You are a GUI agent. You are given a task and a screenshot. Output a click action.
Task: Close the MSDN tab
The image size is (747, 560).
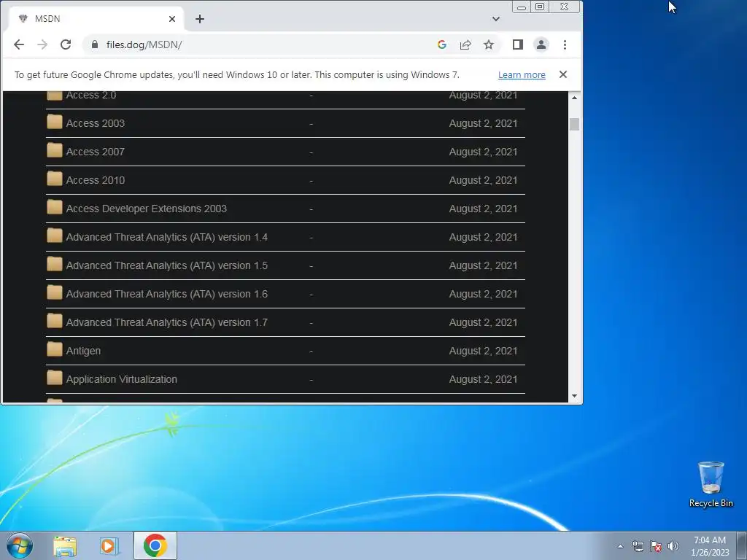pyautogui.click(x=172, y=19)
